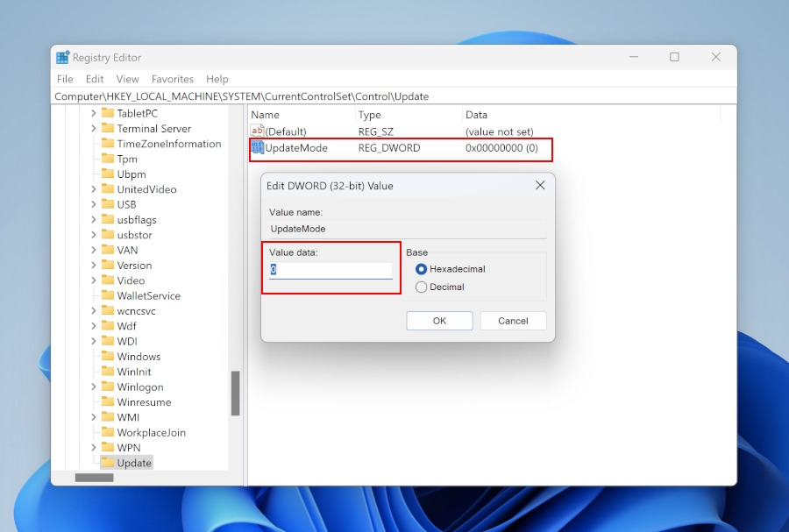789x532 pixels.
Task: Click the (Default) string value icon
Action: (258, 131)
